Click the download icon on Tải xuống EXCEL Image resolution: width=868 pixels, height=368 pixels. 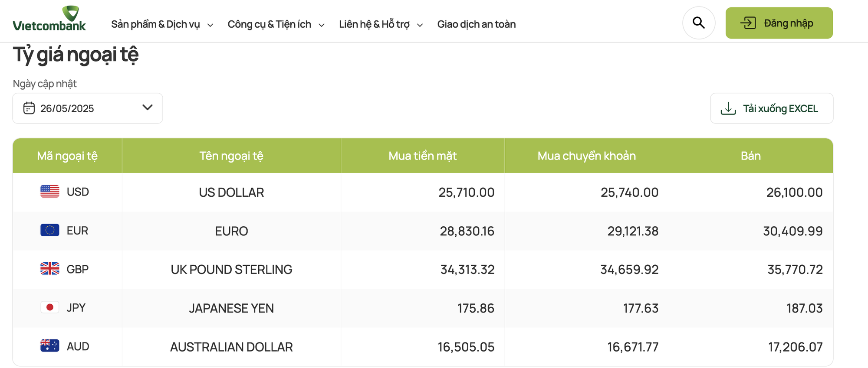tap(730, 108)
